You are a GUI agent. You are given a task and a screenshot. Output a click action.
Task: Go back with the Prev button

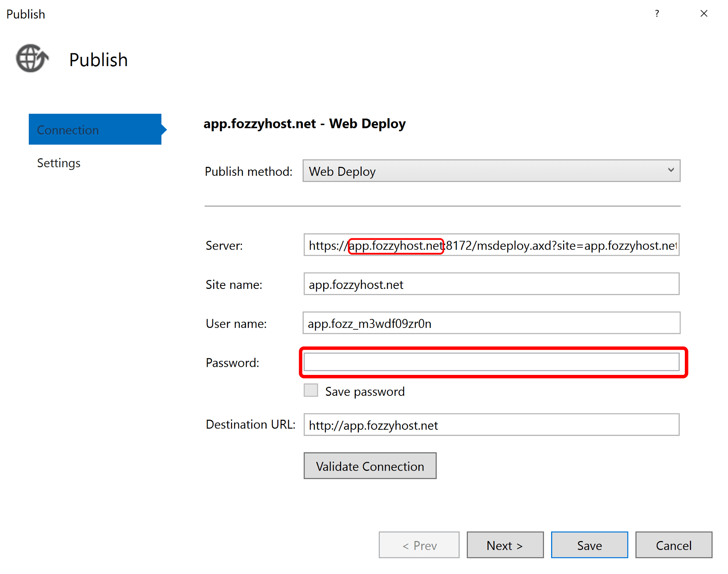click(419, 545)
